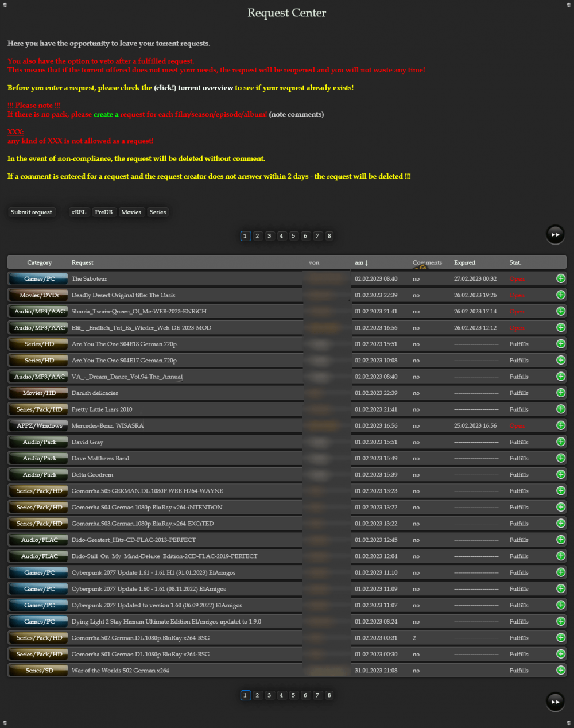The height and width of the screenshot is (728, 574).
Task: Click the green plus icon for The Saboteur
Action: [x=560, y=278]
